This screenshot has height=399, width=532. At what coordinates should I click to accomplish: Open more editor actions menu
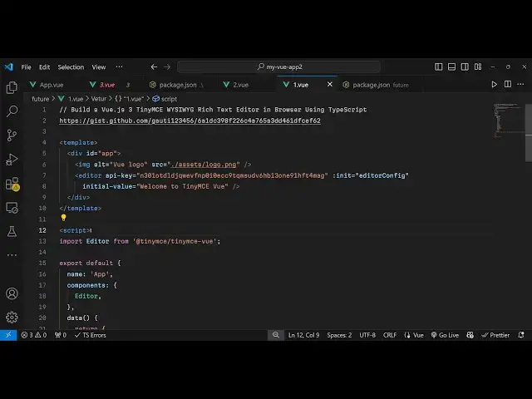coord(520,84)
